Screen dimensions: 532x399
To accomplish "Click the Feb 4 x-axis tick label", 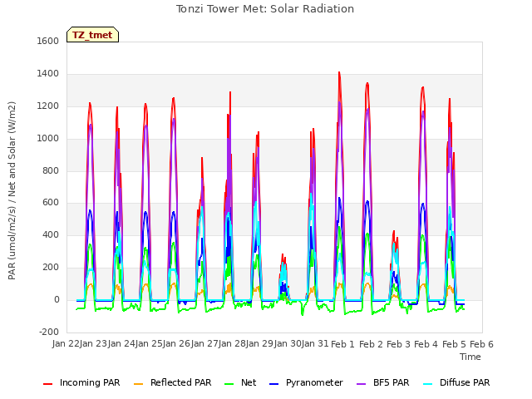I will [x=426, y=344].
